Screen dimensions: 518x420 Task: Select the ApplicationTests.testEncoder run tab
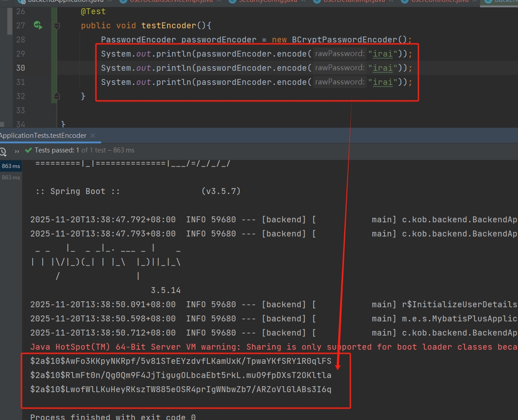click(x=43, y=136)
